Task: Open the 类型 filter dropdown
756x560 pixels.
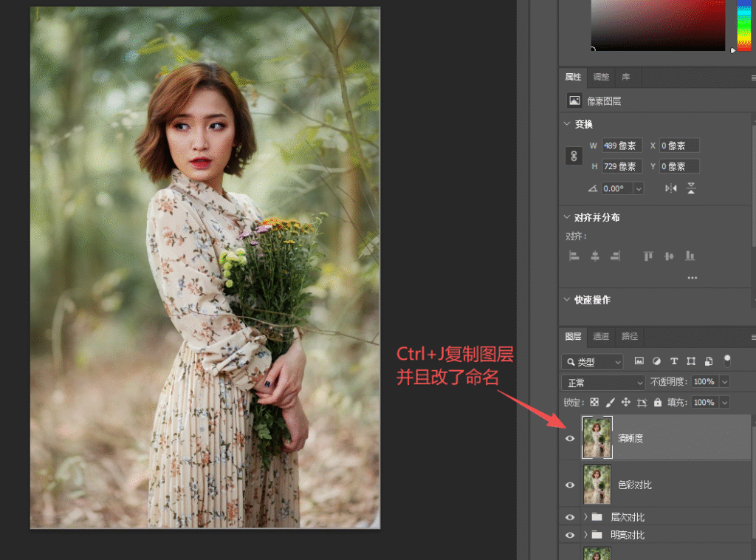Action: 593,362
